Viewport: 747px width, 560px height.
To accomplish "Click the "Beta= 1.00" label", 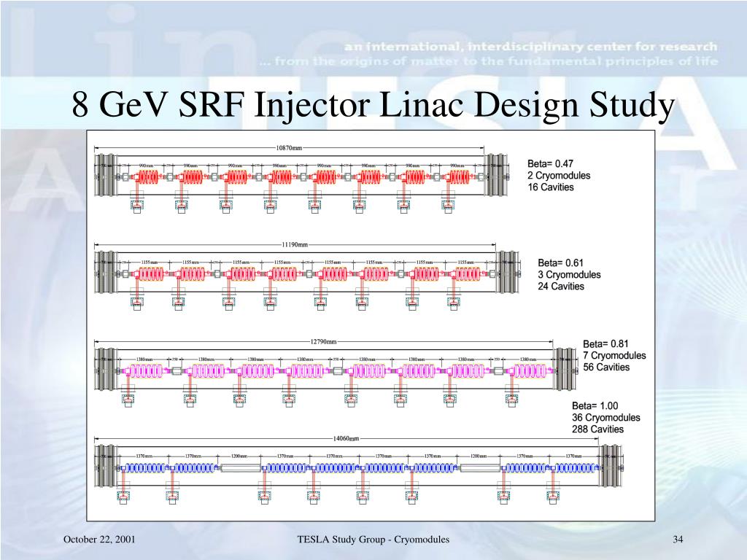I will pos(595,405).
